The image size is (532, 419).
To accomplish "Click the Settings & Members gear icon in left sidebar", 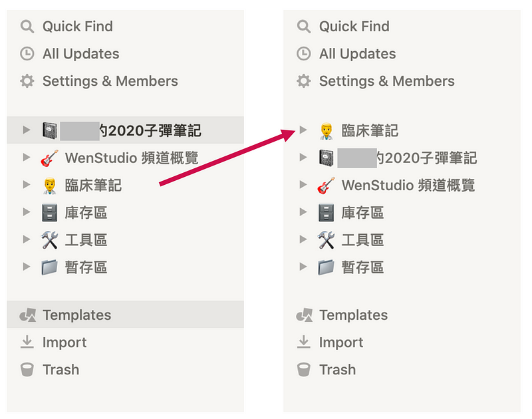I will pyautogui.click(x=27, y=81).
